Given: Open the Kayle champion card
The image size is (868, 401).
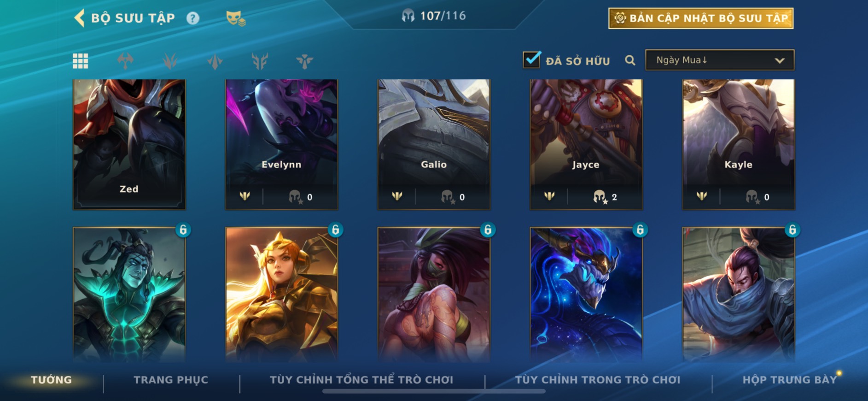Looking at the screenshot, I should click(739, 144).
